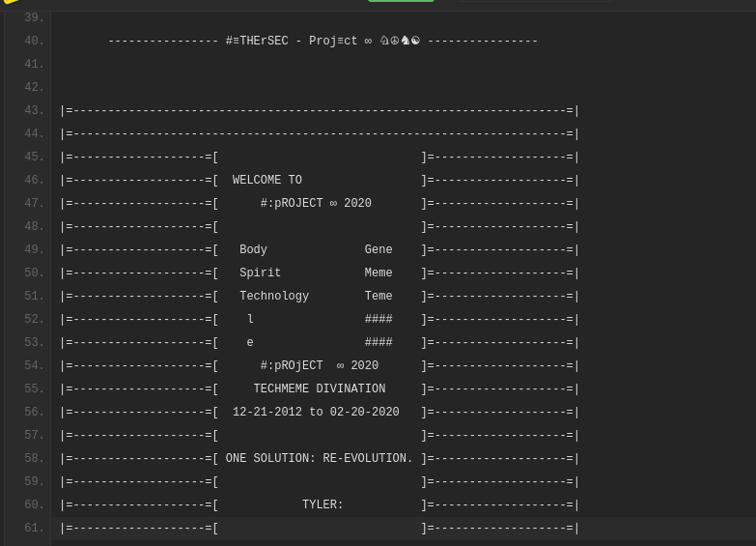Click the '#≡THErSEC - Proj≡ct ∞' header text

[299, 41]
